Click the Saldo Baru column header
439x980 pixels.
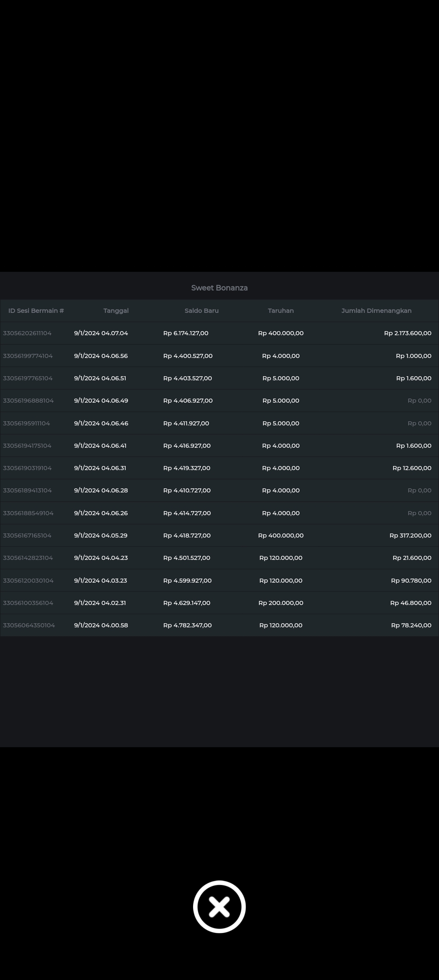[202, 311]
